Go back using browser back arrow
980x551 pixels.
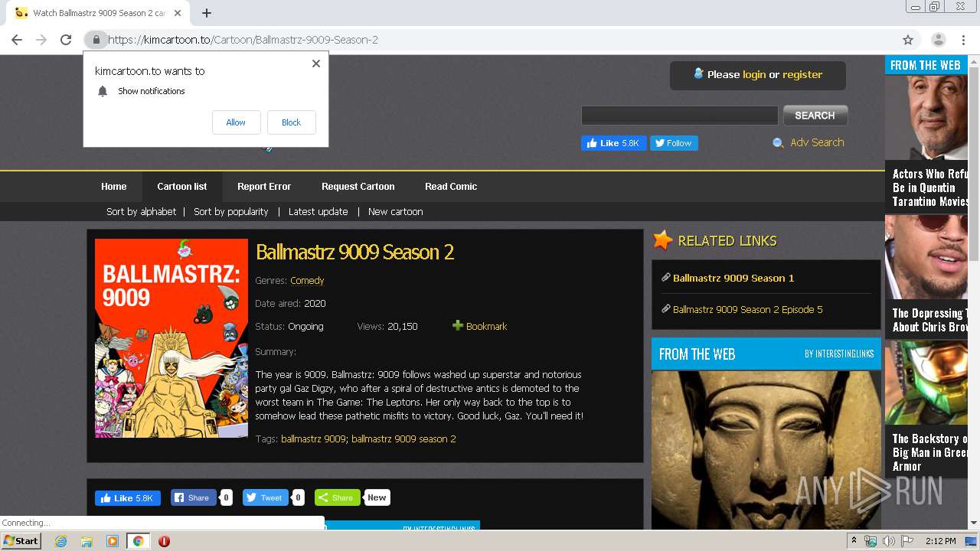tap(17, 40)
